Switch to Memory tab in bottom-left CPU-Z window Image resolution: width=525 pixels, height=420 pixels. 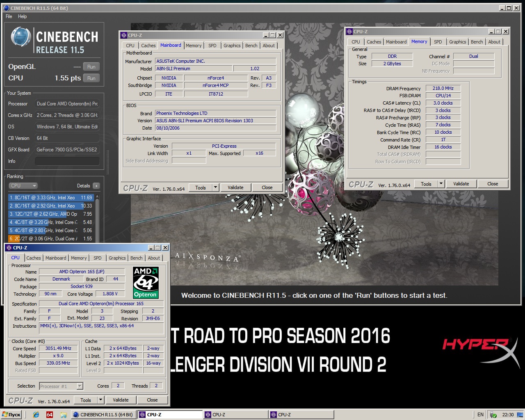79,258
